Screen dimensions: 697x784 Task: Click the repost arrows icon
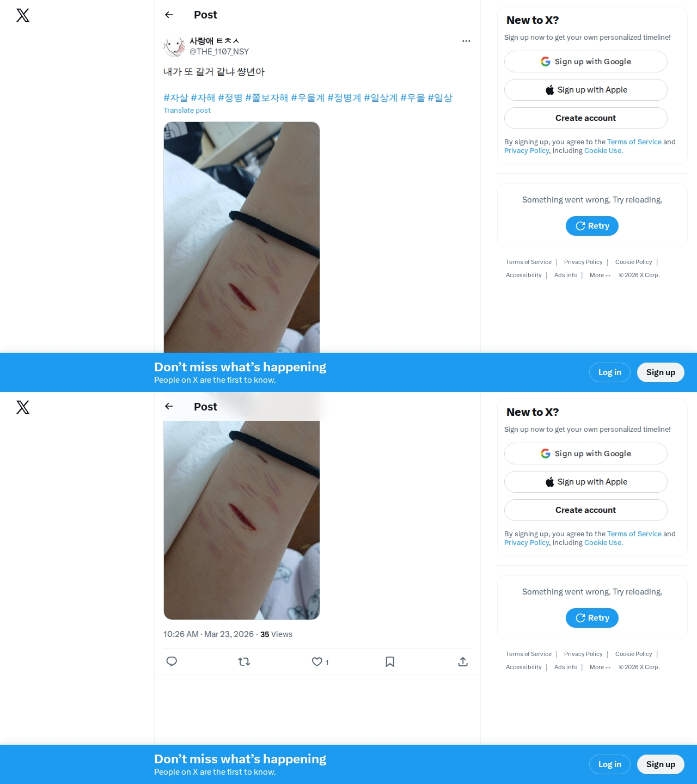coord(244,661)
